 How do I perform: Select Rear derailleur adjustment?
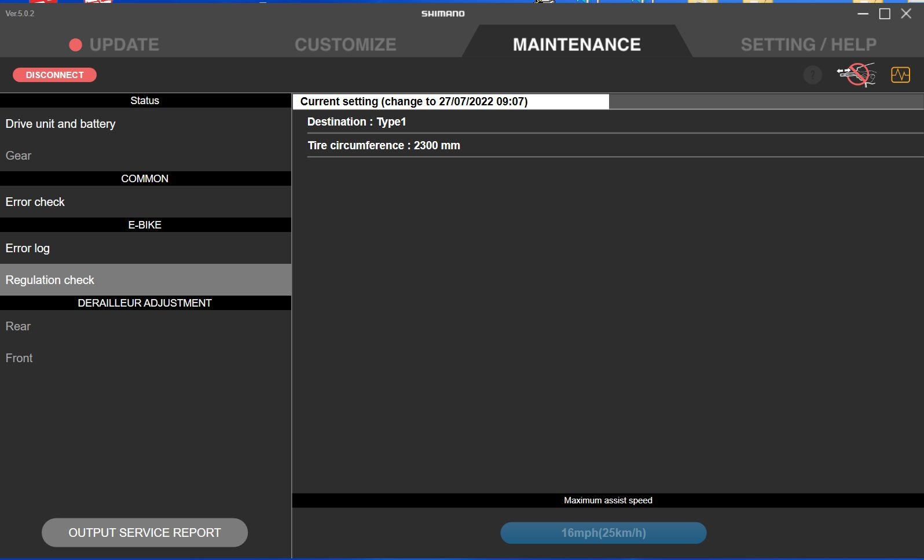click(145, 326)
